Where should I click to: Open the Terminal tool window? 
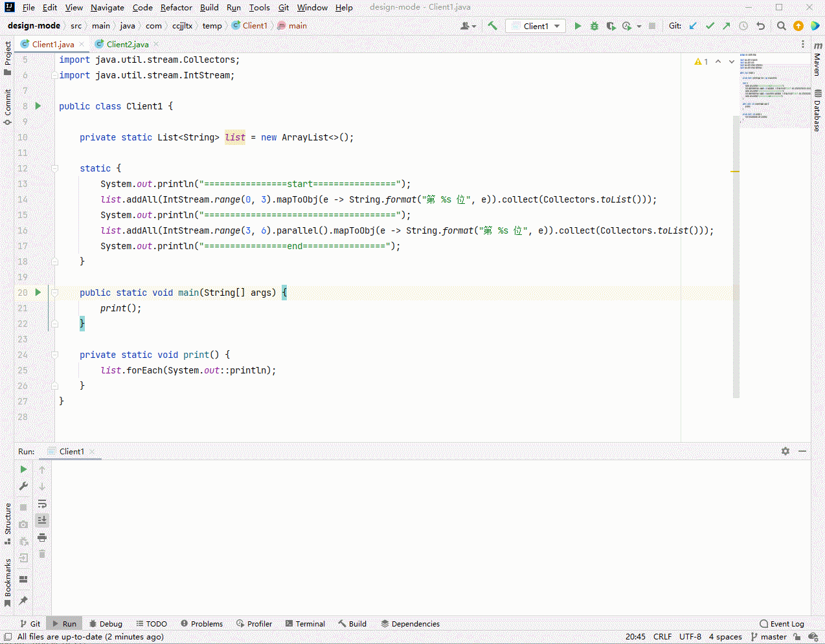(305, 624)
